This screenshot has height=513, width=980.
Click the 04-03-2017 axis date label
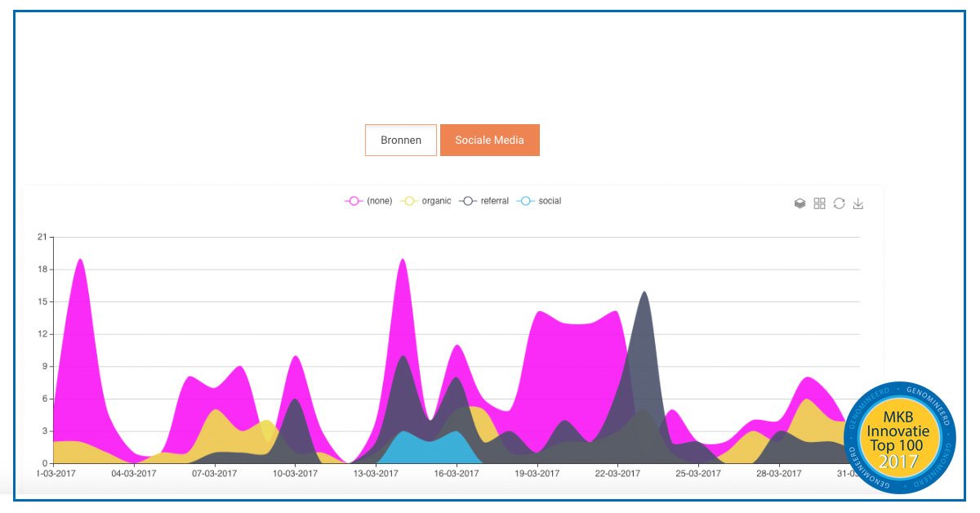(x=134, y=473)
